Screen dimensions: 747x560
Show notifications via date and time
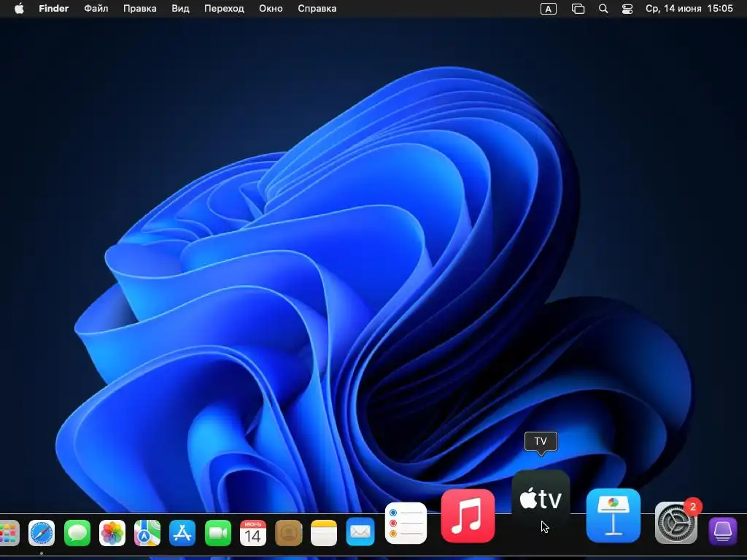pos(689,9)
